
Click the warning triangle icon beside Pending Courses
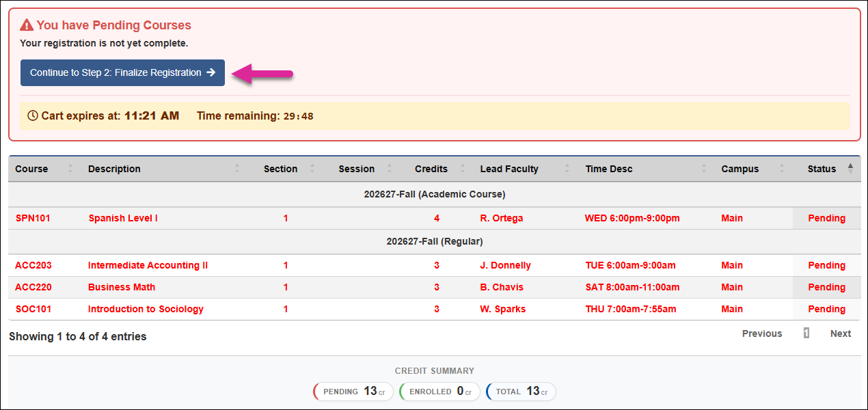click(27, 25)
